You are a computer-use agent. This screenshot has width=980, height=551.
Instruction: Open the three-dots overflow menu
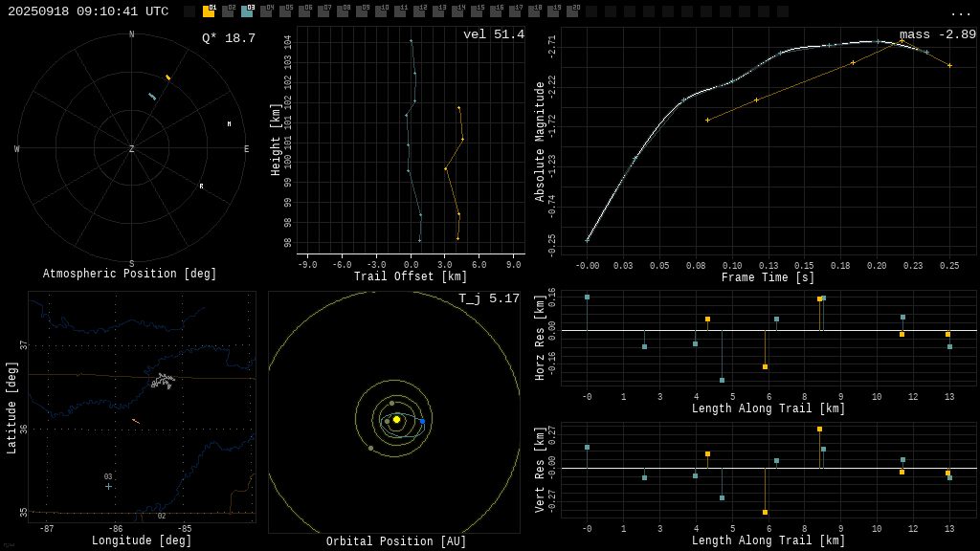coord(960,12)
